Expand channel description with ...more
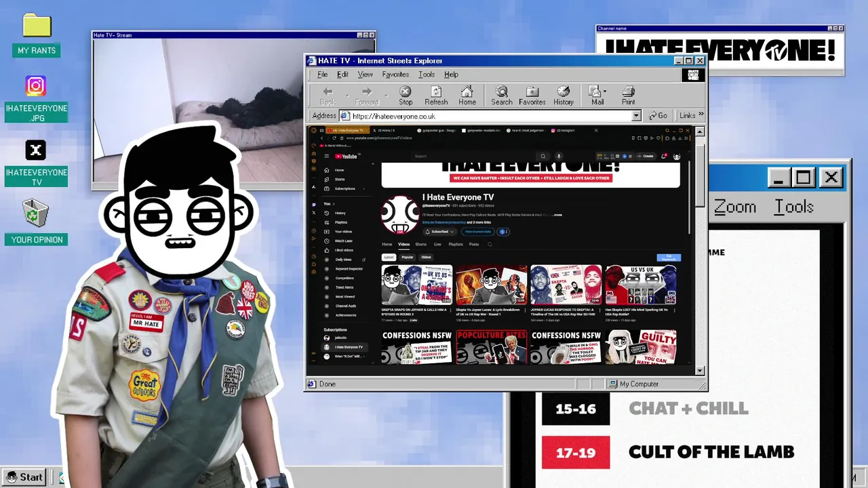The height and width of the screenshot is (488, 868). [x=557, y=215]
